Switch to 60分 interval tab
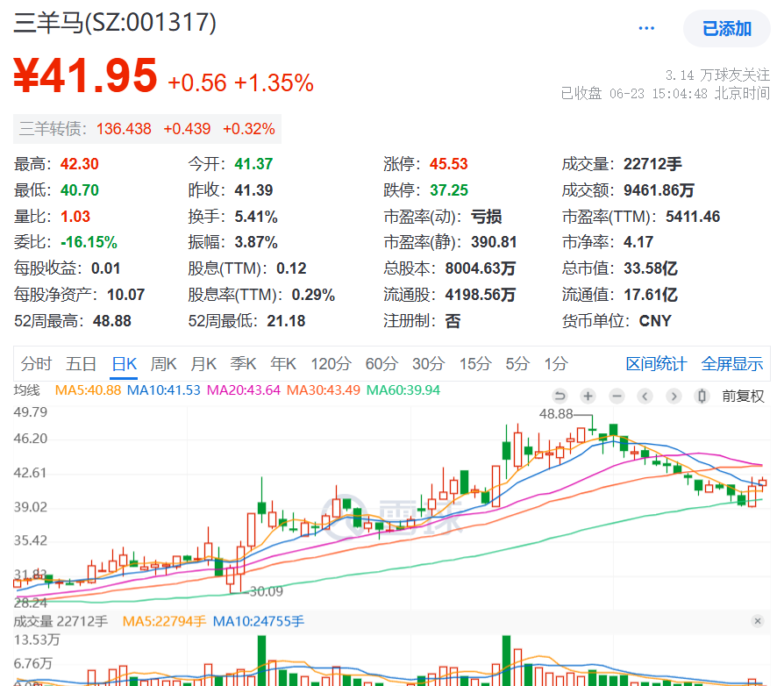 [381, 363]
